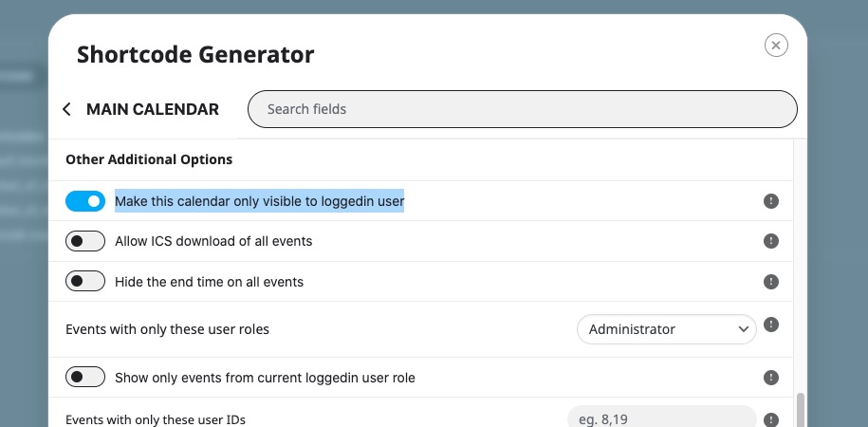Image resolution: width=868 pixels, height=427 pixels.
Task: Click info icon beside 'Make this calendar only visible'
Action: point(771,201)
